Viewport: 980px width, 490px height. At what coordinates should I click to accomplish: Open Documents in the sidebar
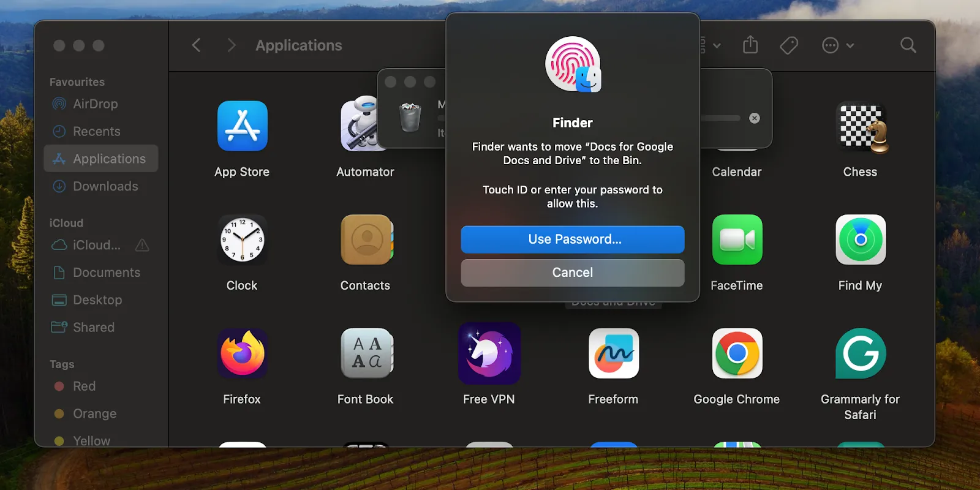pos(101,273)
